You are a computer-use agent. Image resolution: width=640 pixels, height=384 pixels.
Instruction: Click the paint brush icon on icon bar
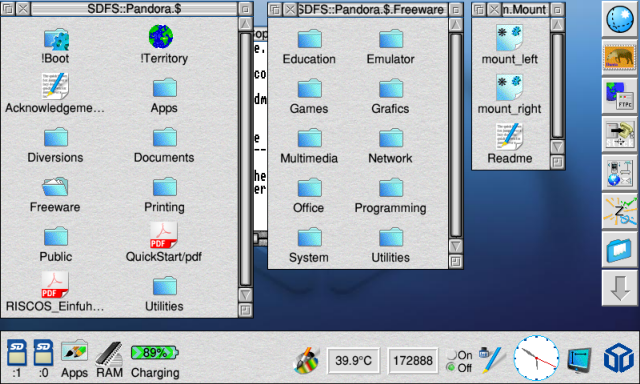(x=306, y=360)
